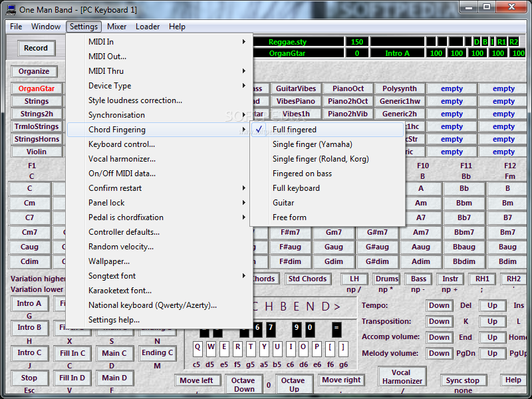Open National keyboard (Qwerty/Azerty) setting
This screenshot has height=399, width=532.
pyautogui.click(x=160, y=305)
